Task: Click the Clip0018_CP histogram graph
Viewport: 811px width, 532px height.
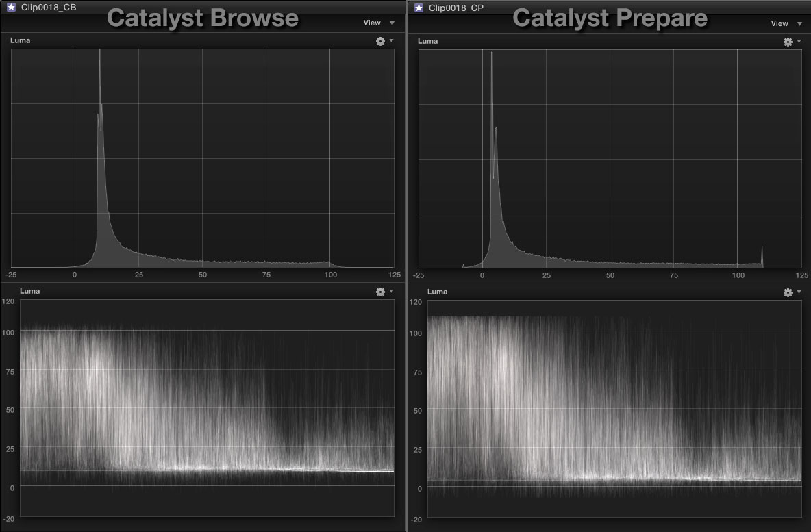Action: [x=610, y=159]
